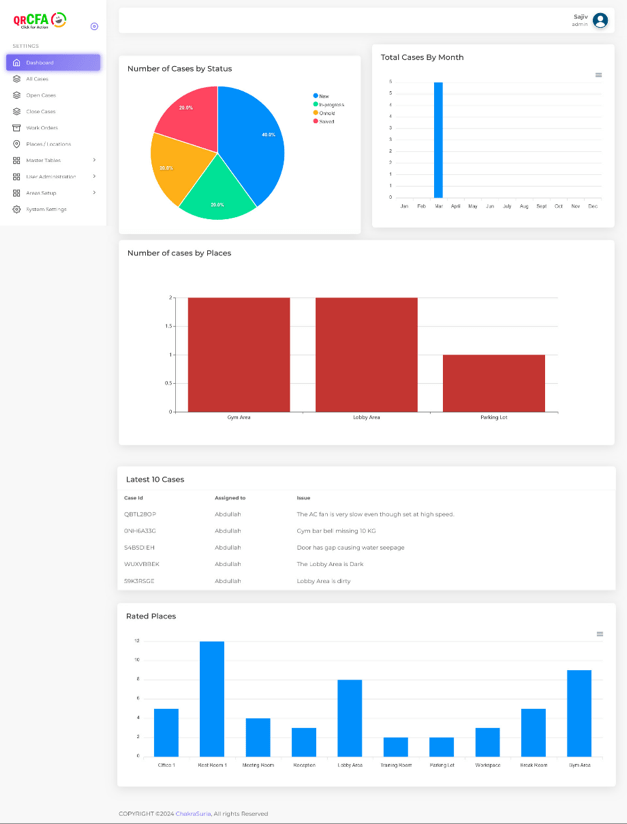Viewport: 627px width, 824px height.
Task: Click the Work Orders archive box icon
Action: click(x=16, y=128)
